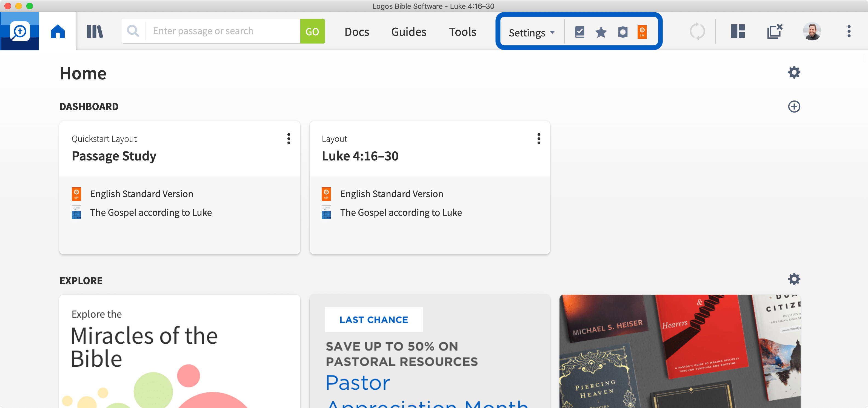Click the Logos app logo icon

point(19,31)
